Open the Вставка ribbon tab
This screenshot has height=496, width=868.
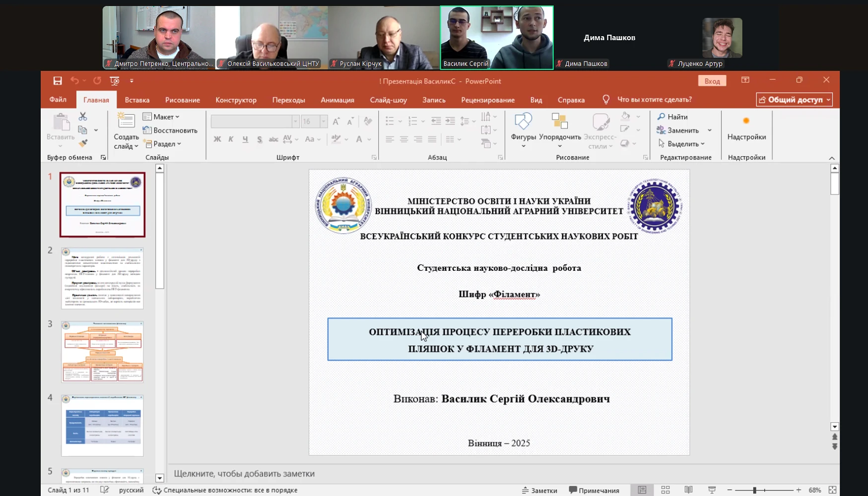pyautogui.click(x=137, y=100)
